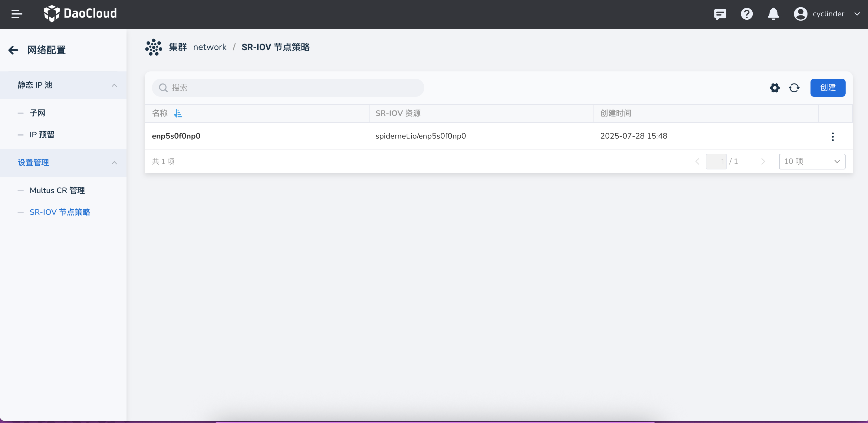
Task: Collapse the 静态 IP 池 section
Action: (x=114, y=85)
